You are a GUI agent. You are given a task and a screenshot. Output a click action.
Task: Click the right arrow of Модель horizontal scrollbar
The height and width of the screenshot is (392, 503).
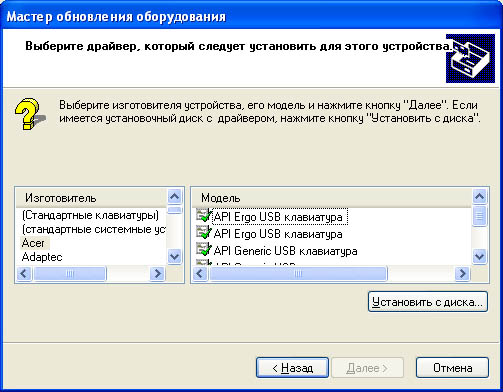462,274
